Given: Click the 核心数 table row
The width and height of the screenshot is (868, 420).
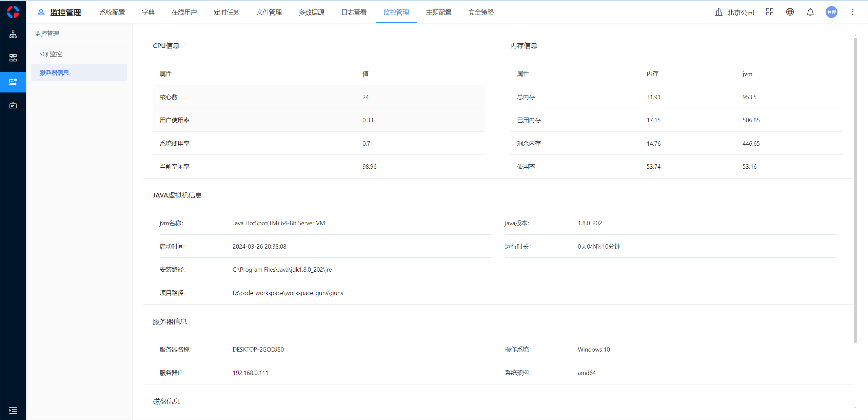Looking at the screenshot, I should (x=319, y=97).
